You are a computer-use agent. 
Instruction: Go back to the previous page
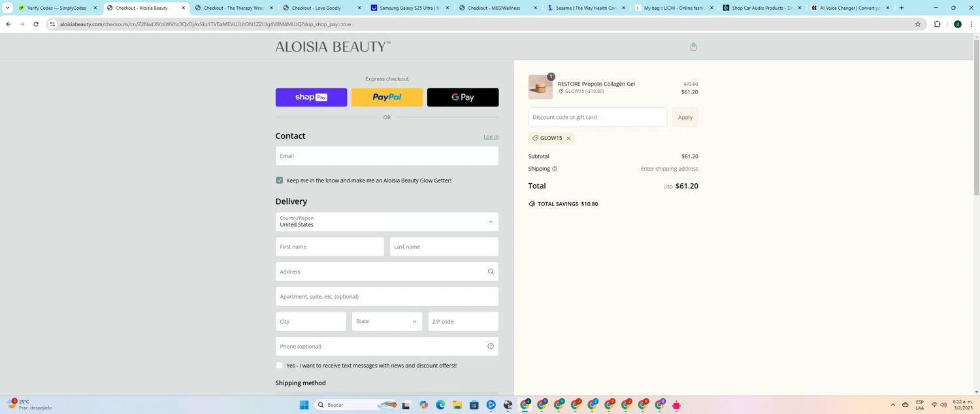(x=8, y=24)
